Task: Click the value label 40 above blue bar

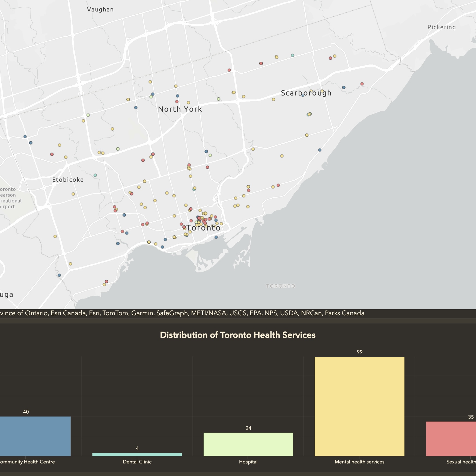Action: (26, 412)
